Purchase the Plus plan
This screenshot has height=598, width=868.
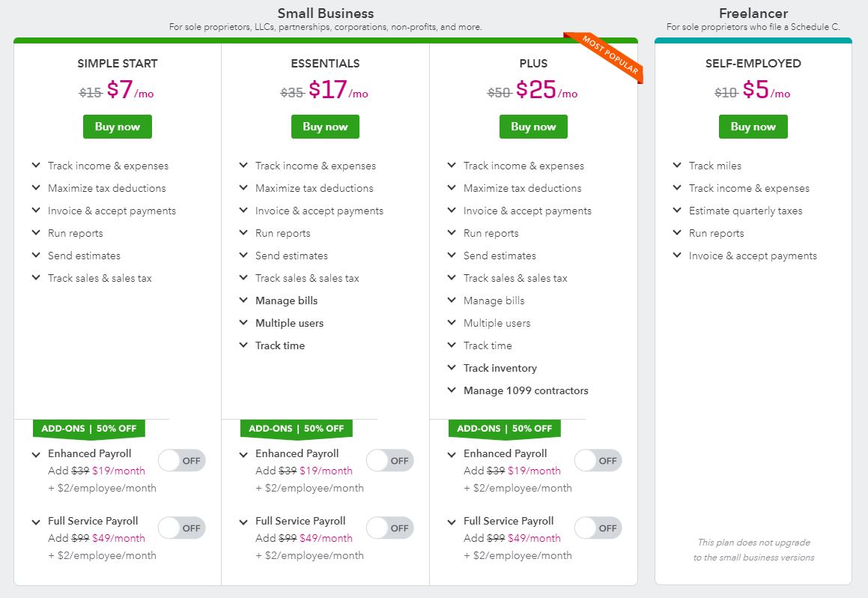point(533,127)
